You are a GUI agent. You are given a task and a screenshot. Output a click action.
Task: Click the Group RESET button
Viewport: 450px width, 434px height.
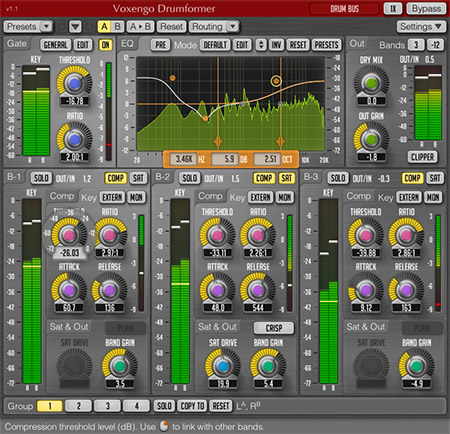click(x=221, y=406)
